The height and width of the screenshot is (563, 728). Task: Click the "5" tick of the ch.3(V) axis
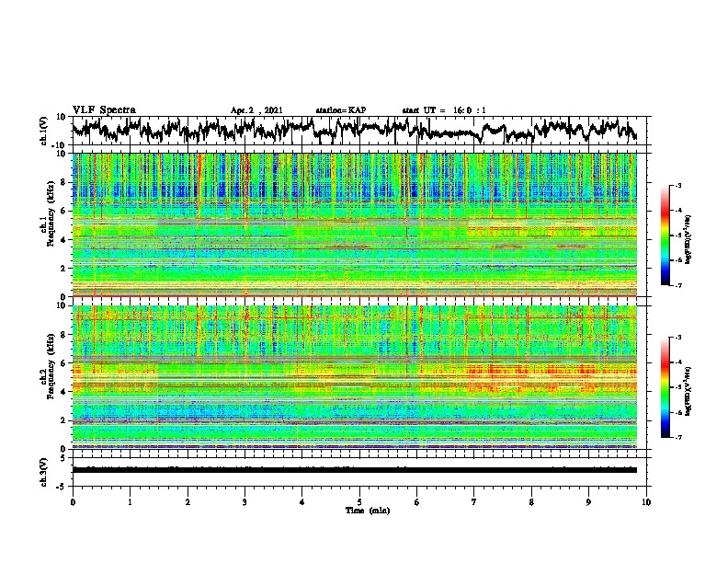pos(64,458)
